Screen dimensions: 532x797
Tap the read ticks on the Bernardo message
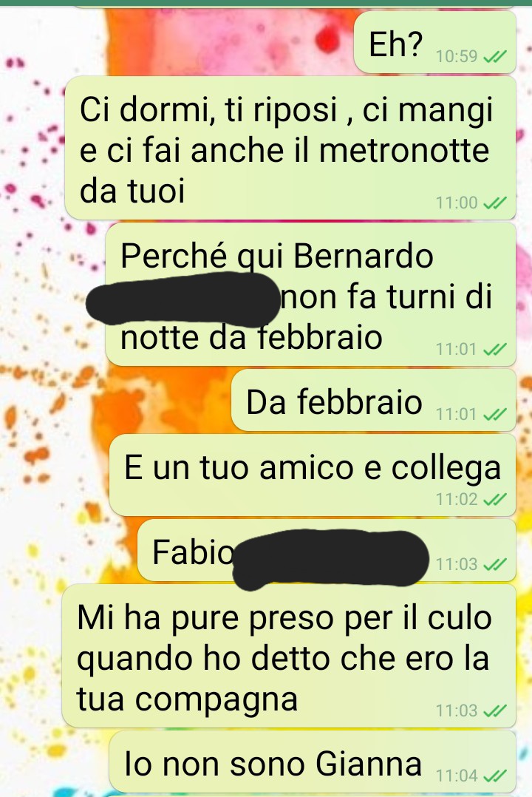(494, 350)
